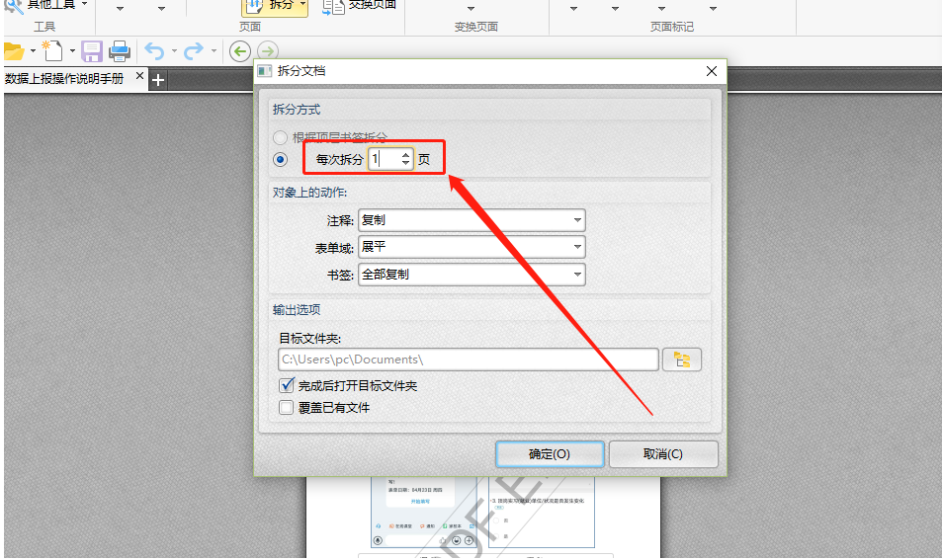Save the document with the floppy disk icon
The image size is (943, 560).
pos(91,51)
